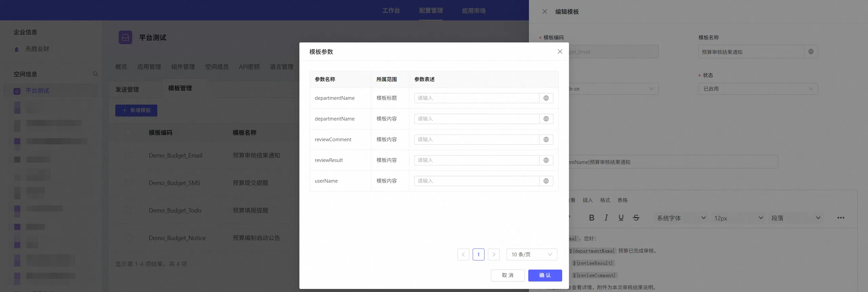Open the 10 条/页 page size dropdown

[532, 254]
